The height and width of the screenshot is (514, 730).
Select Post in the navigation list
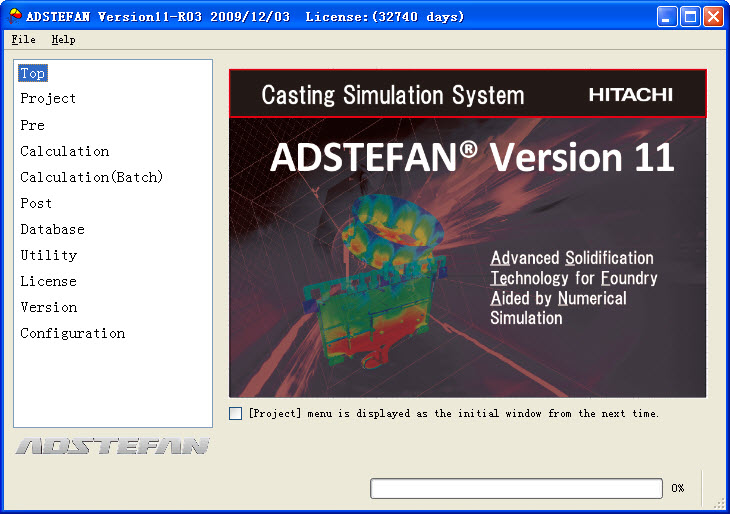point(36,203)
